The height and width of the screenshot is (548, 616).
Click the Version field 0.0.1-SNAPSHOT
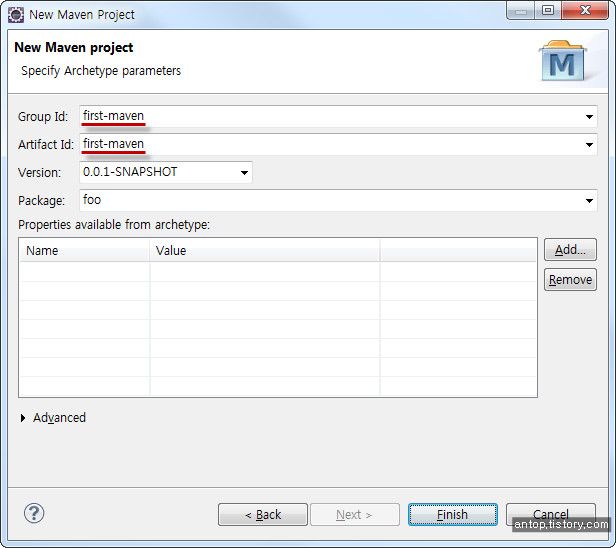[x=165, y=172]
